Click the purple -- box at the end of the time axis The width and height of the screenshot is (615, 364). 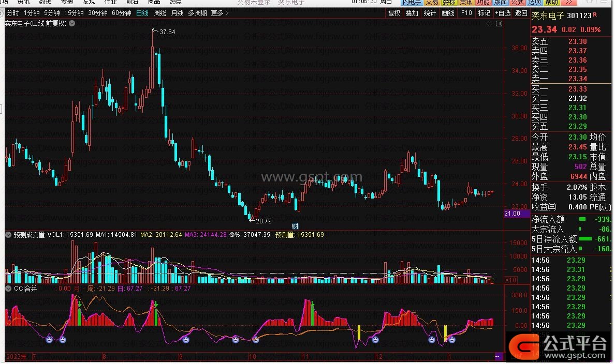click(x=497, y=357)
